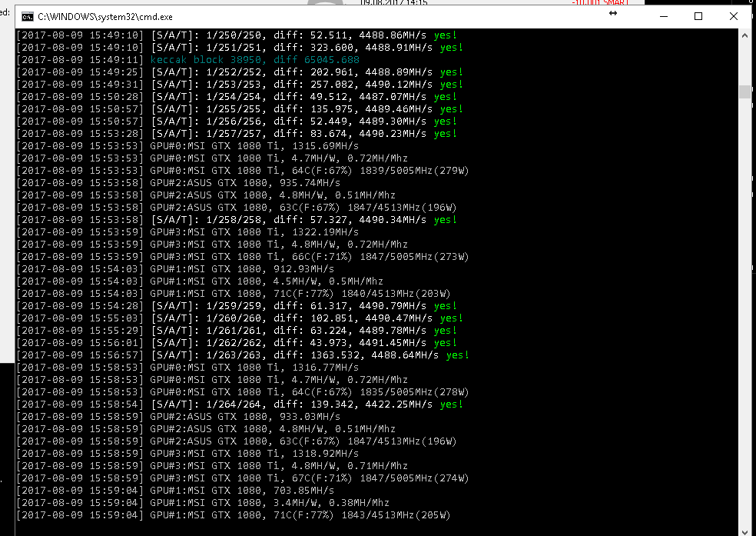Click the share line 1/260/260
The height and width of the screenshot is (536, 756).
[240, 318]
